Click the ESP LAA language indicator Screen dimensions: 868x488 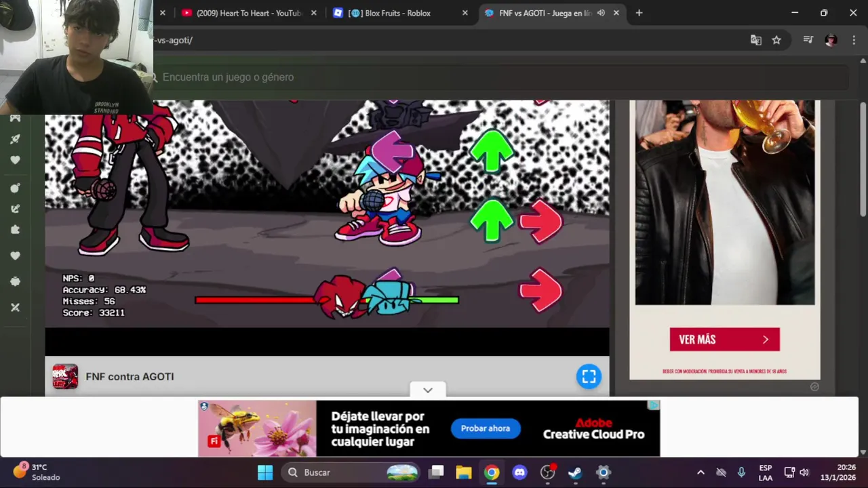pos(766,472)
